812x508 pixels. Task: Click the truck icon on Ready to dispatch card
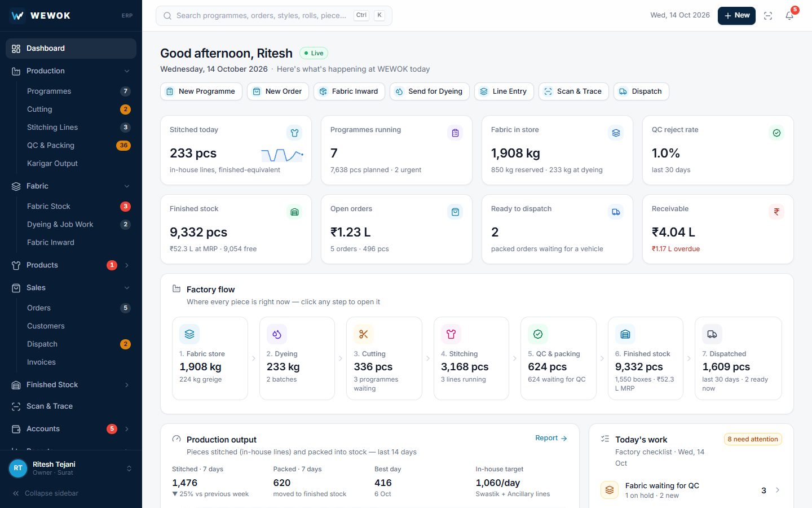coord(616,212)
